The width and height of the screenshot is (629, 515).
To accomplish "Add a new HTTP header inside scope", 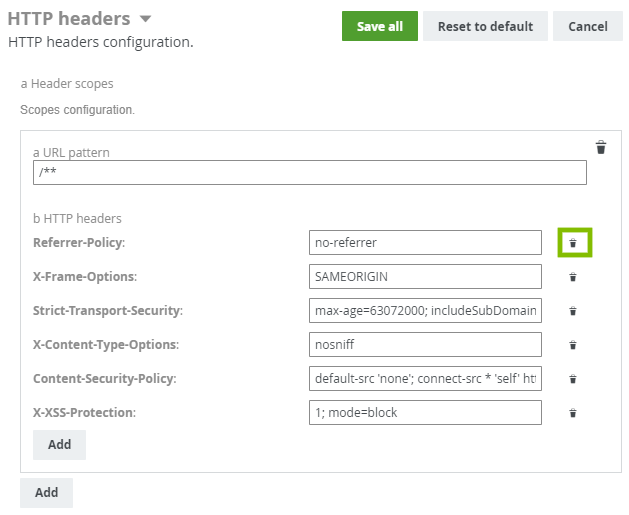I will pyautogui.click(x=59, y=444).
